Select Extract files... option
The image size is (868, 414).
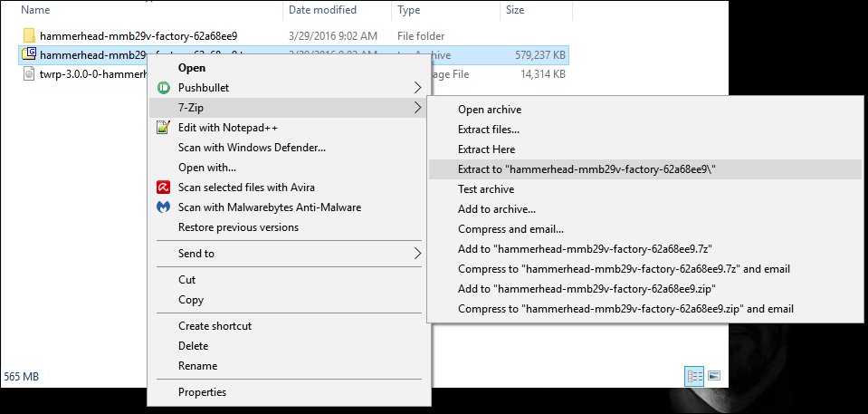click(645, 130)
